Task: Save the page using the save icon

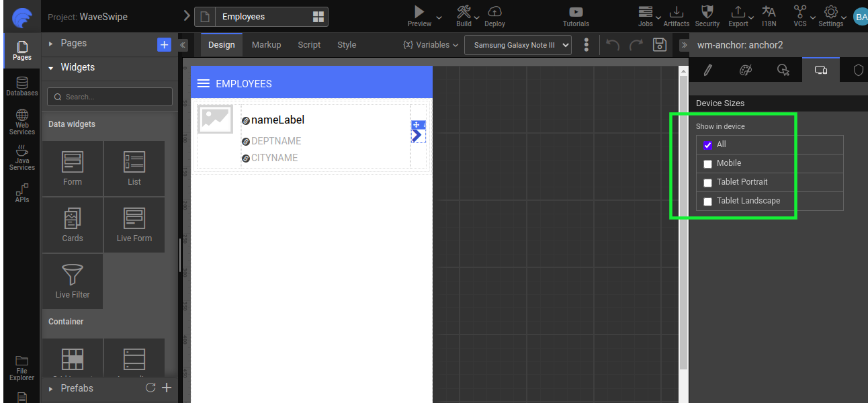Action: tap(659, 44)
